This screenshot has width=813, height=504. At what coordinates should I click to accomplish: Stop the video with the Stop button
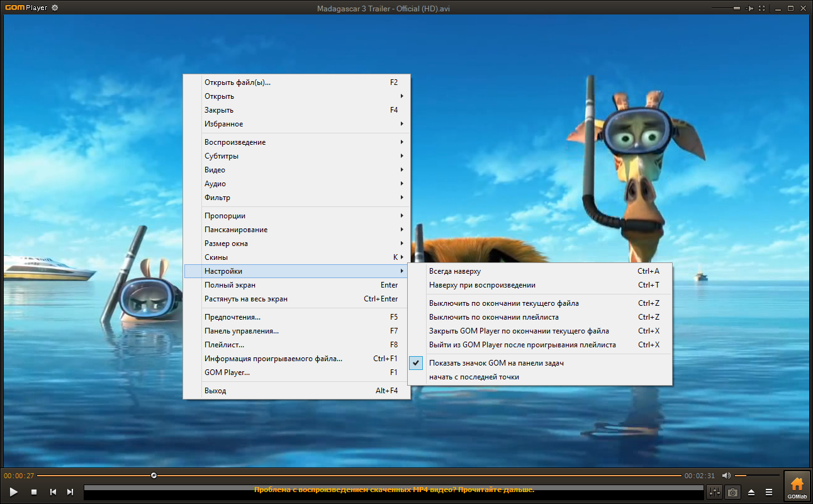[34, 492]
